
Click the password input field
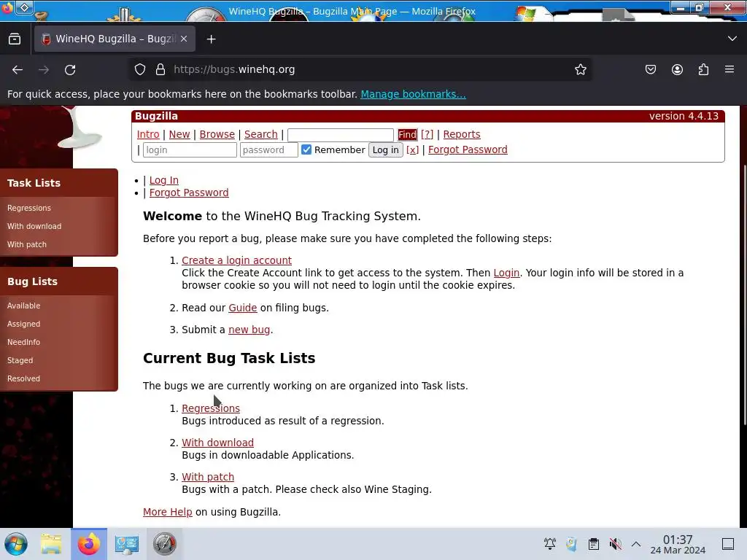click(x=269, y=150)
